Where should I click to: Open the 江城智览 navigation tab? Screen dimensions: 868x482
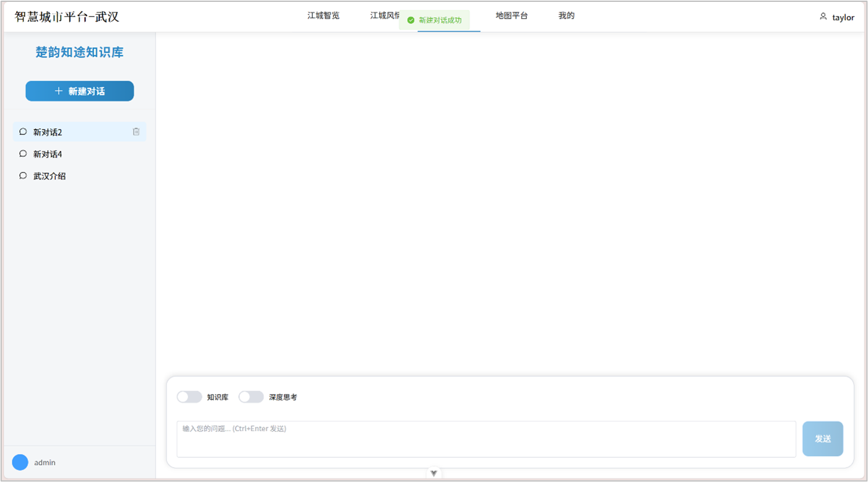click(x=323, y=16)
